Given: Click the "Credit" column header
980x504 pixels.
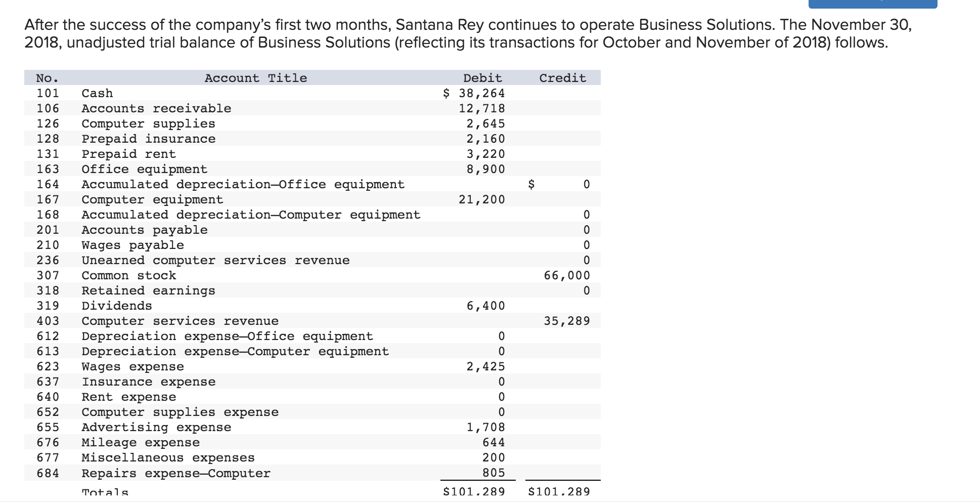Looking at the screenshot, I should coord(562,78).
